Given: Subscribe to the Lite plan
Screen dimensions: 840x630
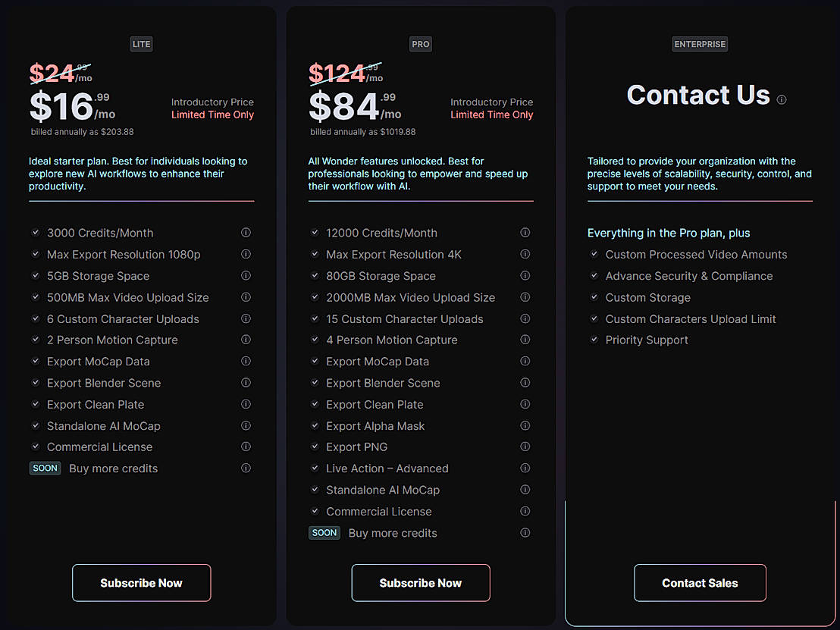Looking at the screenshot, I should pyautogui.click(x=141, y=583).
